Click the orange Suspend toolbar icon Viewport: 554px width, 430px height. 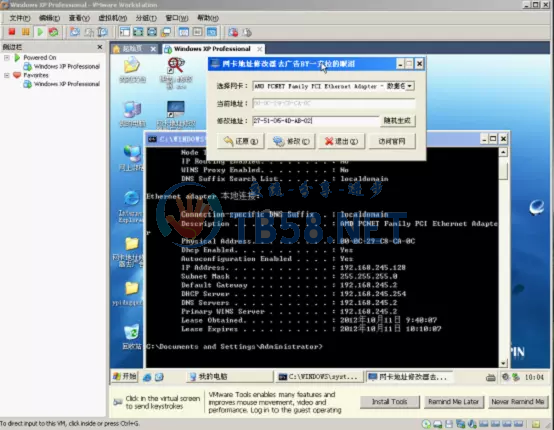click(25, 32)
